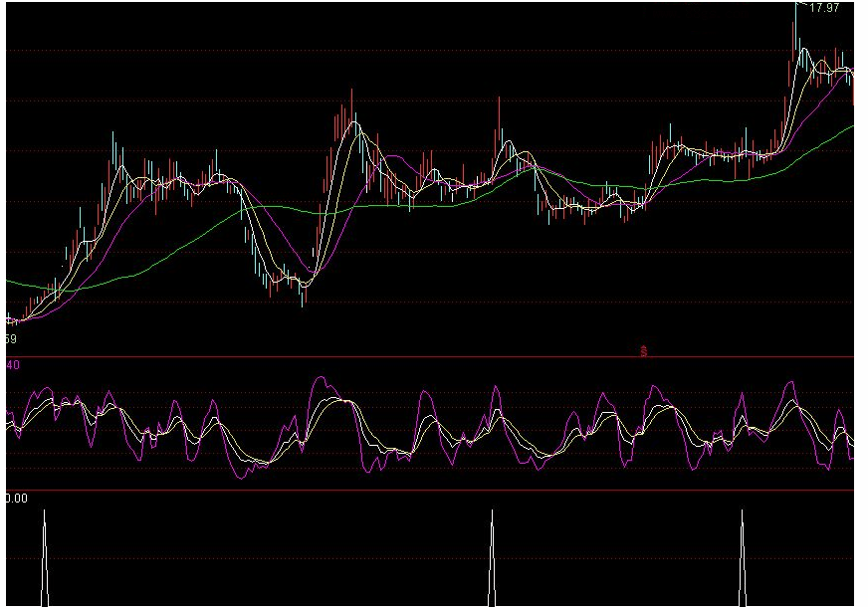Image resolution: width=868 pixels, height=607 pixels.
Task: Click the rightmost white signal spike in the bottom panel
Action: coord(743,558)
